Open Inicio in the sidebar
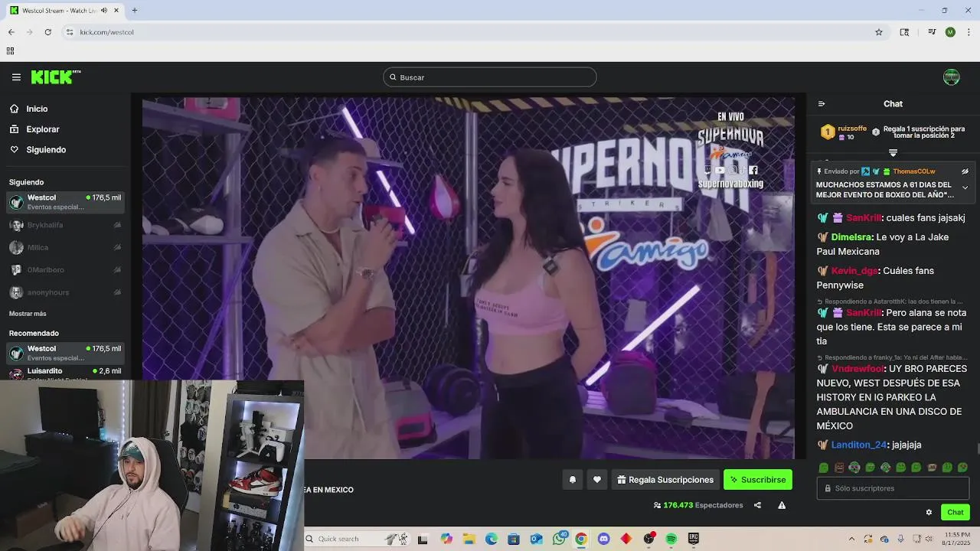980x551 pixels. pyautogui.click(x=37, y=109)
